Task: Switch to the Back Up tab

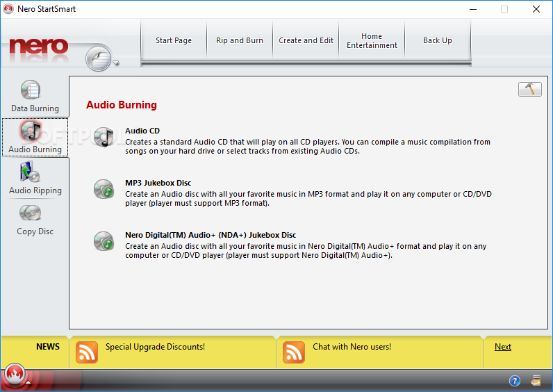Action: pyautogui.click(x=438, y=40)
